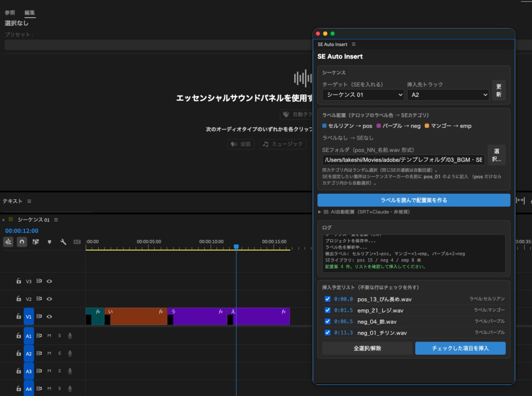Click 更新 refresh button in sequence section
Image resolution: width=532 pixels, height=396 pixels.
click(499, 90)
